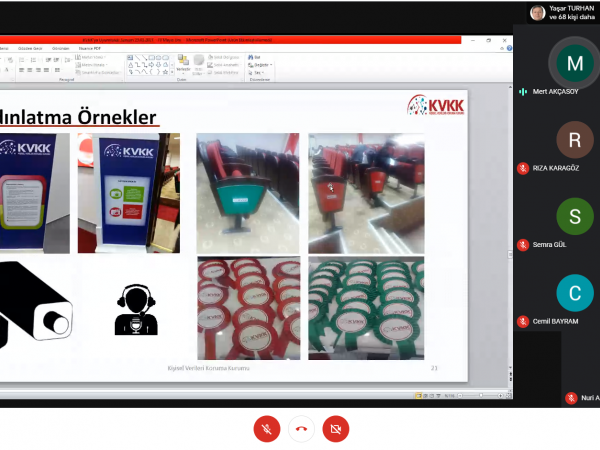The height and width of the screenshot is (450, 600).
Task: Start the slide show from status bar
Action: click(x=439, y=396)
